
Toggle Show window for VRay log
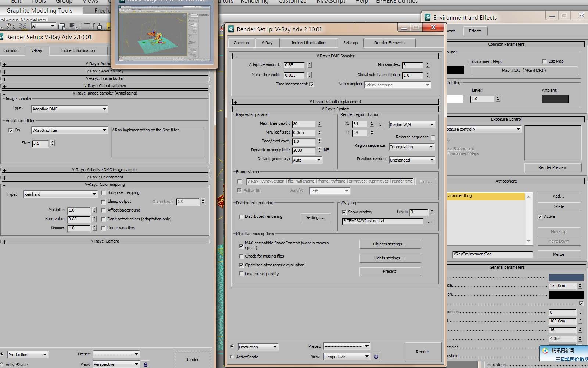(x=344, y=212)
